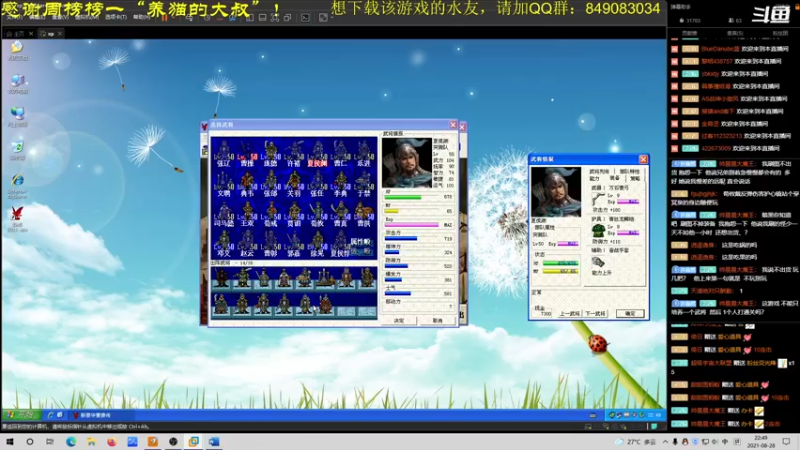Pick general 张郃 from the roster
Screen dimensions: 800x450
270,183
